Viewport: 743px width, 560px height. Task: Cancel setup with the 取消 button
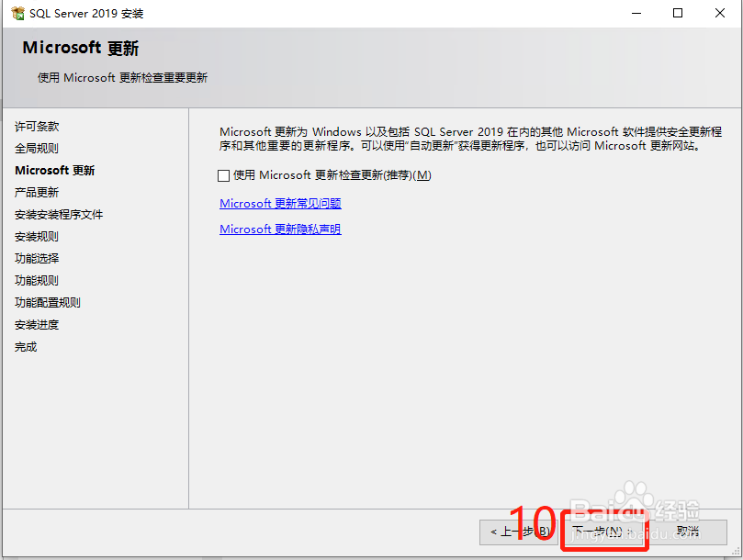click(x=688, y=532)
